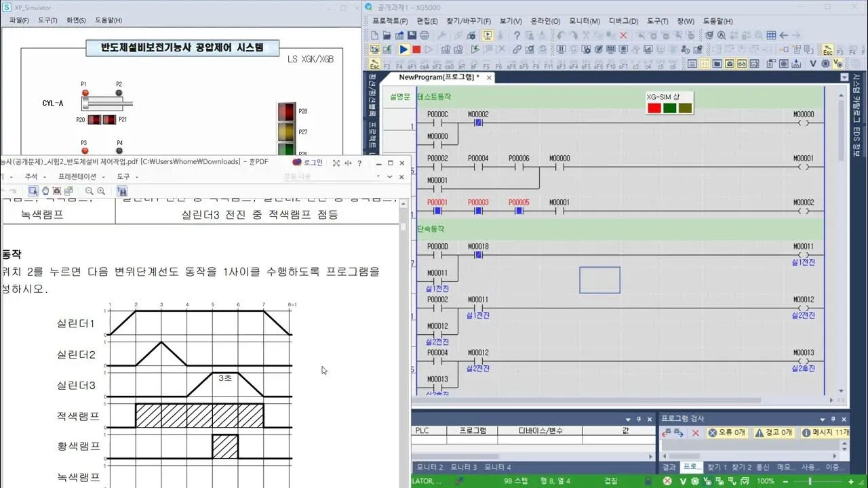Select the NewProgram[프로그램] tab
Image resolution: width=868 pixels, height=488 pixels.
tap(439, 77)
